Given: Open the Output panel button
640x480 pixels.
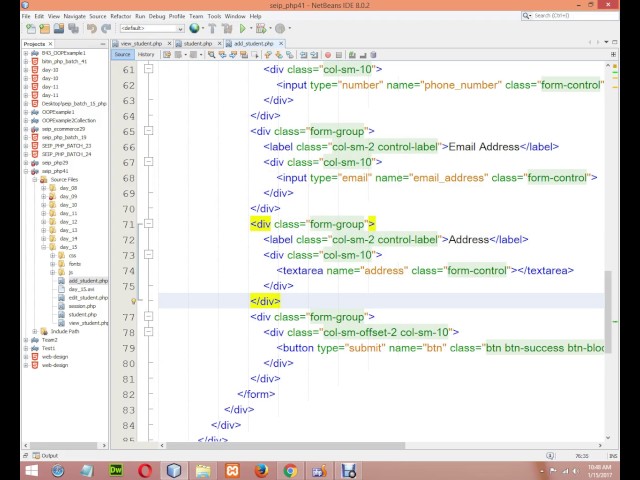Looking at the screenshot, I should 45,456.
